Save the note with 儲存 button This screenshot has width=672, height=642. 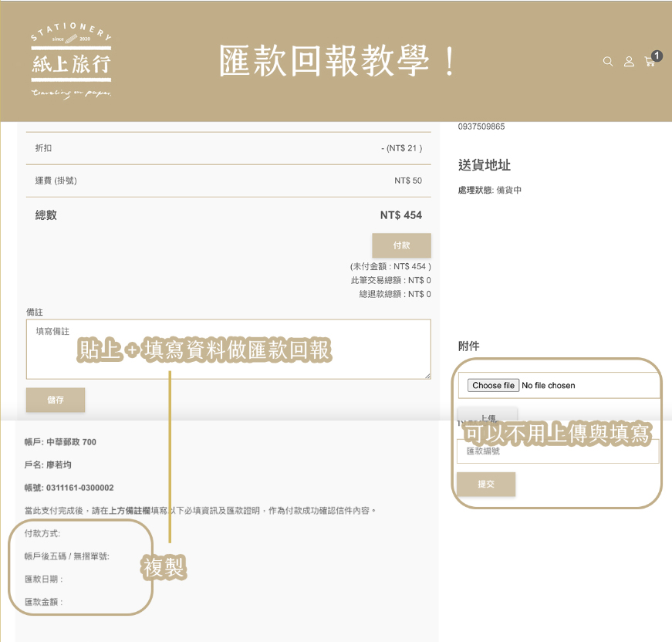tap(56, 400)
